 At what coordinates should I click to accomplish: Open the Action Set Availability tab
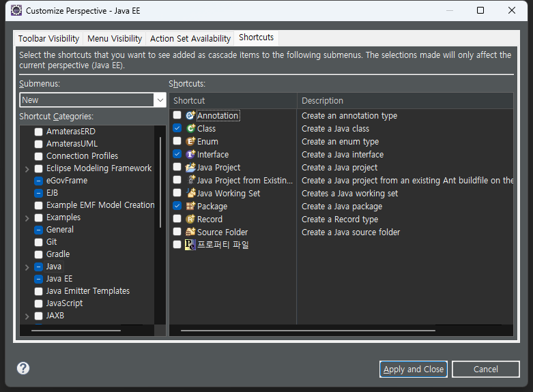[x=190, y=38]
